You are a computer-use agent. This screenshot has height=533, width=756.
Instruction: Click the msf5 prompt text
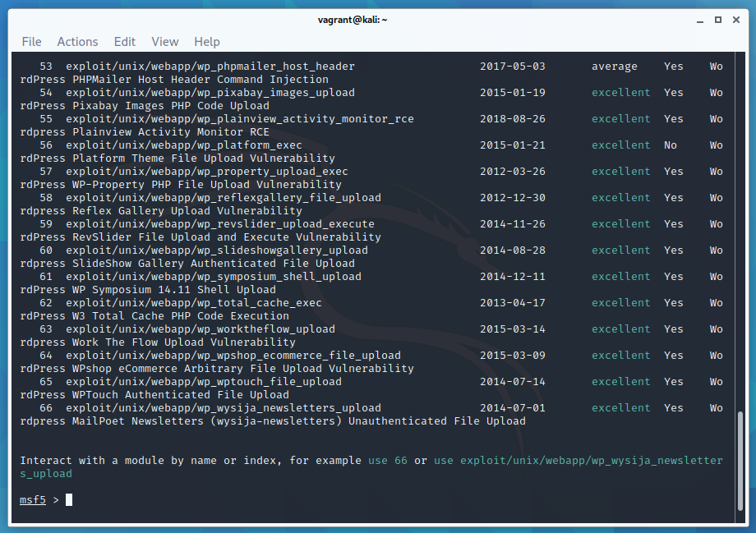[x=33, y=499]
